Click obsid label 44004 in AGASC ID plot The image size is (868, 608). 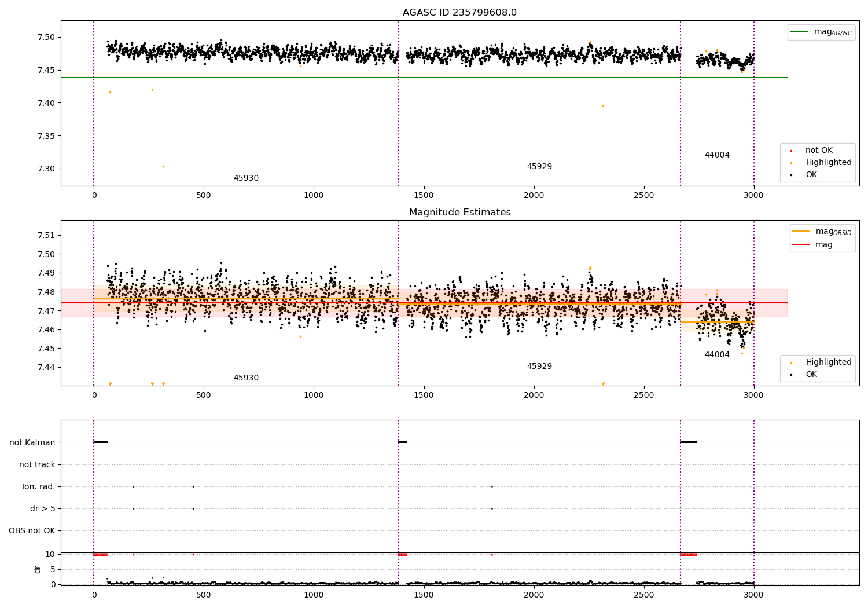tap(717, 155)
